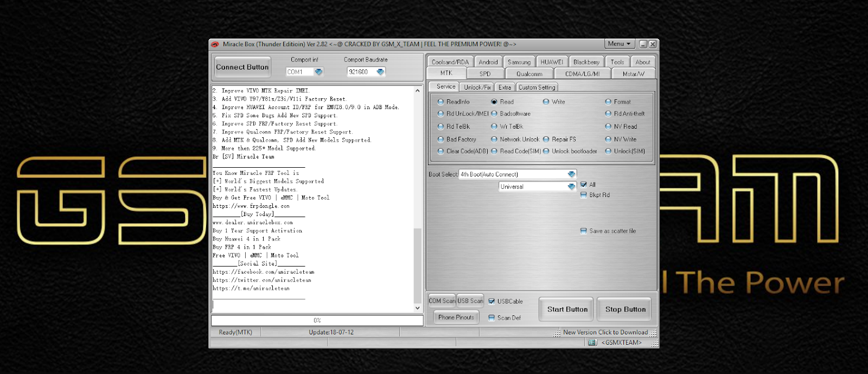The height and width of the screenshot is (374, 868).
Task: Open the Samsung tab
Action: click(x=519, y=62)
